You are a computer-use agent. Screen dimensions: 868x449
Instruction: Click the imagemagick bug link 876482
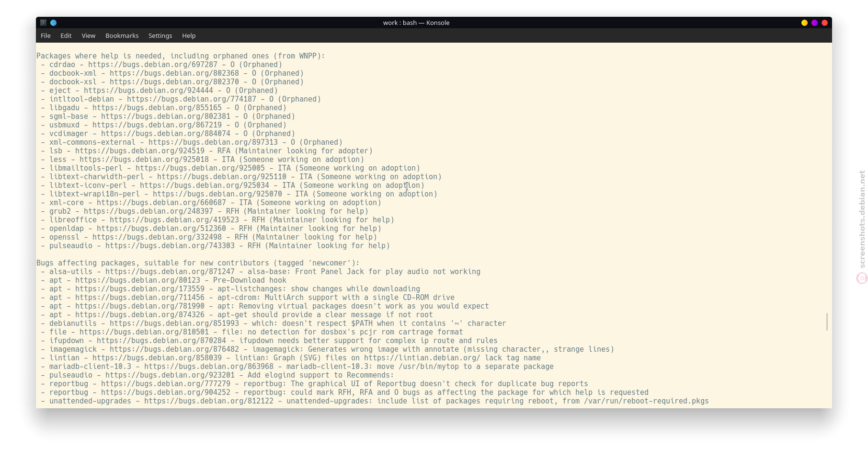click(174, 349)
